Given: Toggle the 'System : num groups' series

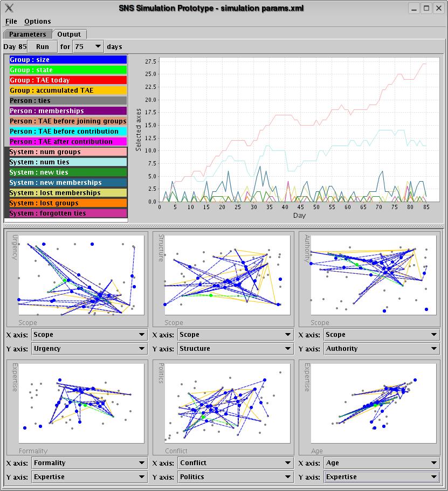Looking at the screenshot, I should pos(68,152).
